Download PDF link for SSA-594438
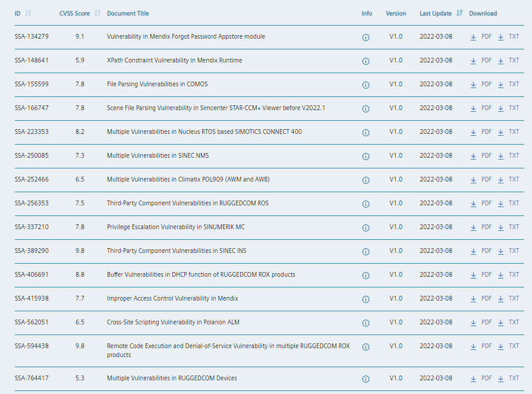The height and width of the screenshot is (394, 532). tap(487, 346)
